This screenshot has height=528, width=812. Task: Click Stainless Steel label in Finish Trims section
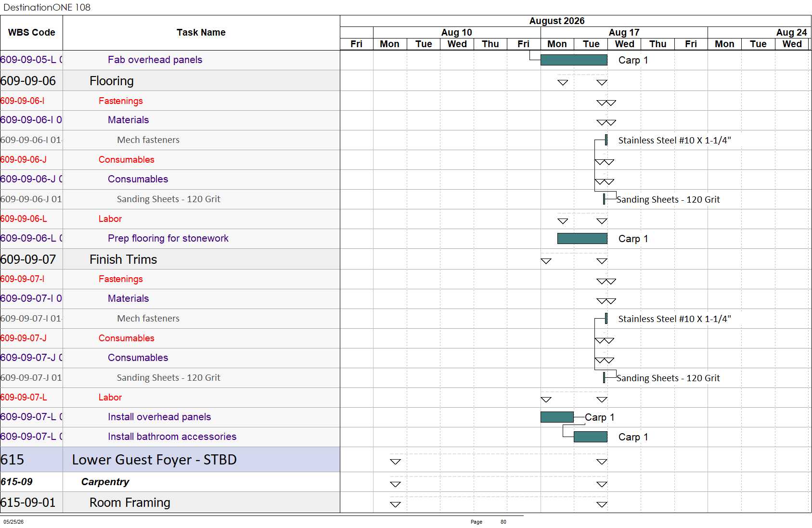tap(674, 319)
